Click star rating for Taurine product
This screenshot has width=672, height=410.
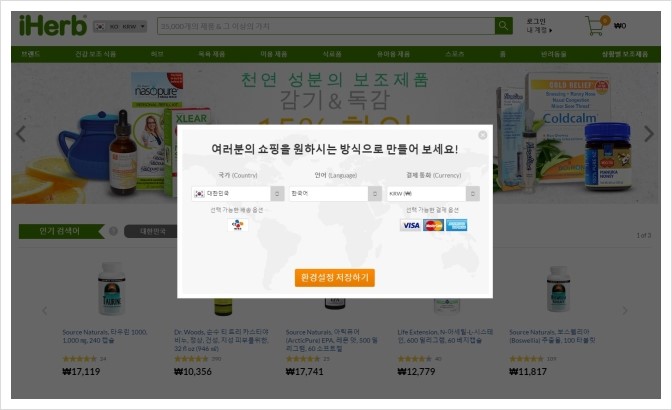click(x=80, y=359)
